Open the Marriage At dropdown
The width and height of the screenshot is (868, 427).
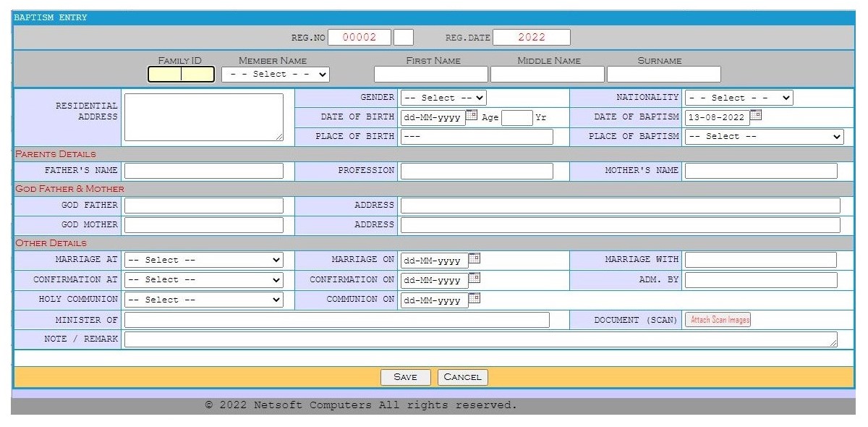[203, 260]
